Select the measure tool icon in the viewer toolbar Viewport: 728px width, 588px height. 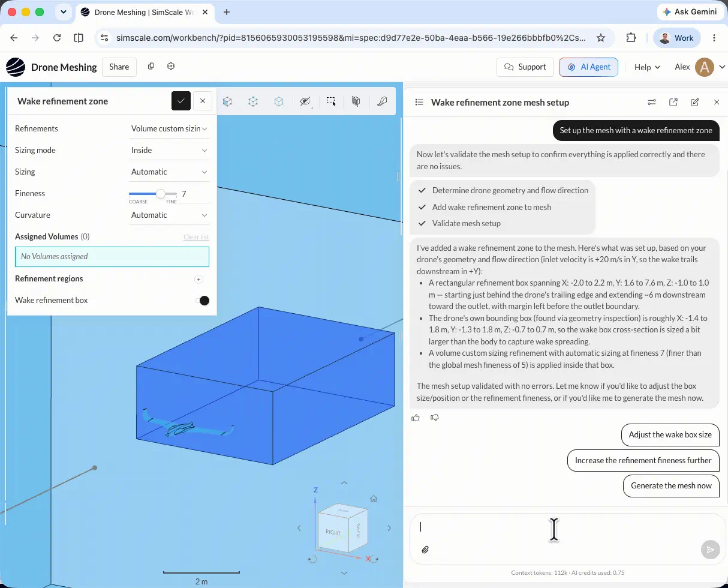point(382,102)
